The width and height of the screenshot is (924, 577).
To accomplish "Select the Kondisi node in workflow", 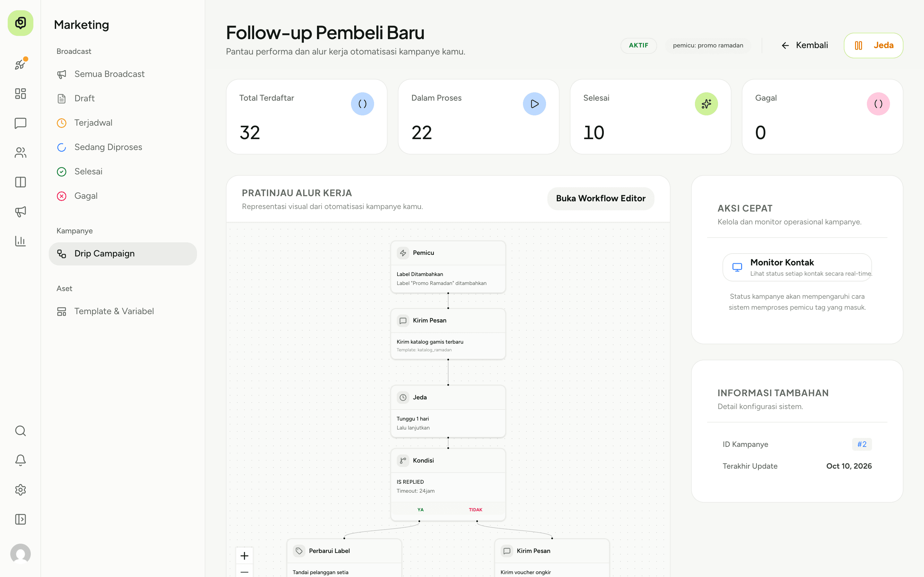I will coord(448,485).
